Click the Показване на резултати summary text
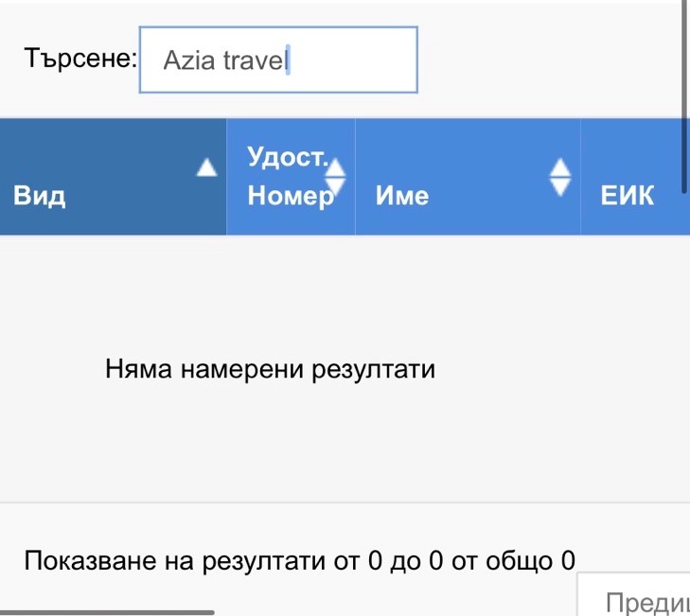690x616 pixels. [299, 560]
